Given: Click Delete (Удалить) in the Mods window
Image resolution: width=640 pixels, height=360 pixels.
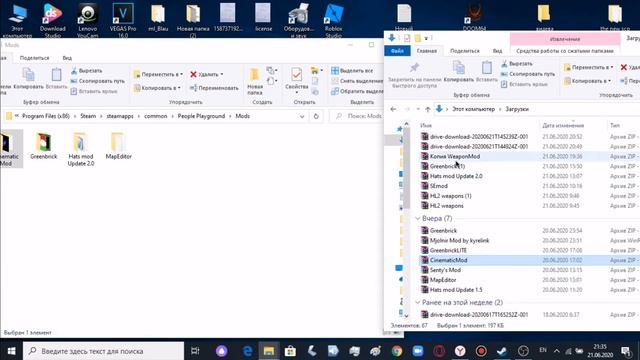Looking at the screenshot, I should [x=207, y=74].
